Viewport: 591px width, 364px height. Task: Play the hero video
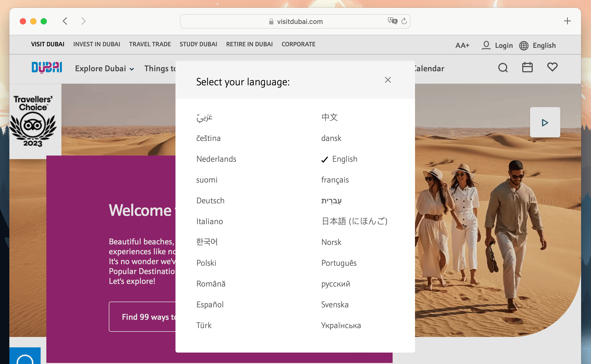tap(545, 122)
